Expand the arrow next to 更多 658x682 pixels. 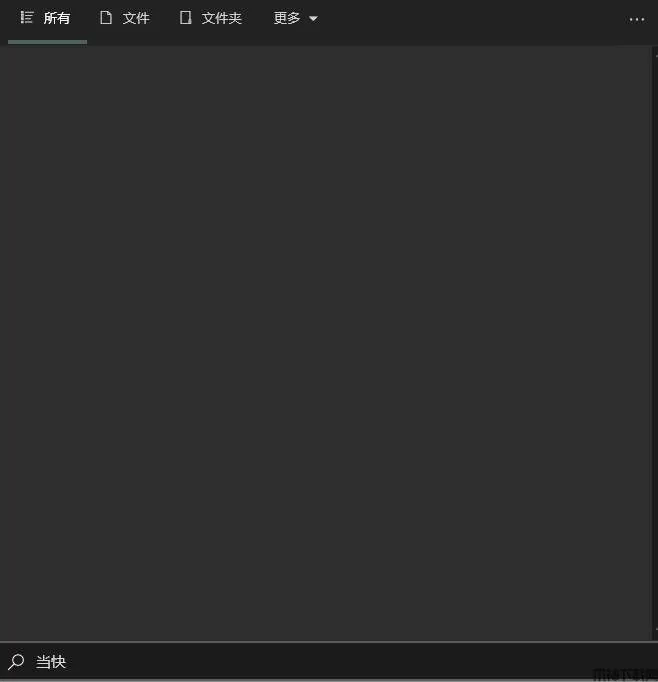tap(313, 19)
